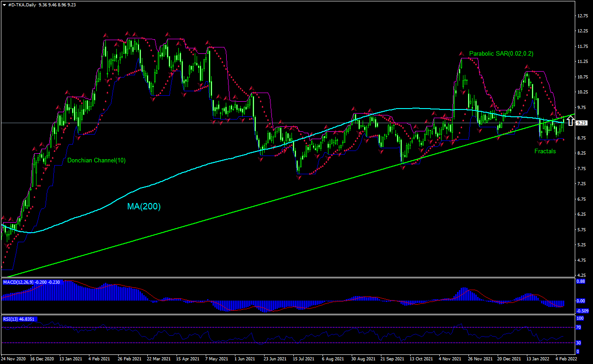Select the -0.509 level label on MACD scale
The image size is (593, 364).
583,310
